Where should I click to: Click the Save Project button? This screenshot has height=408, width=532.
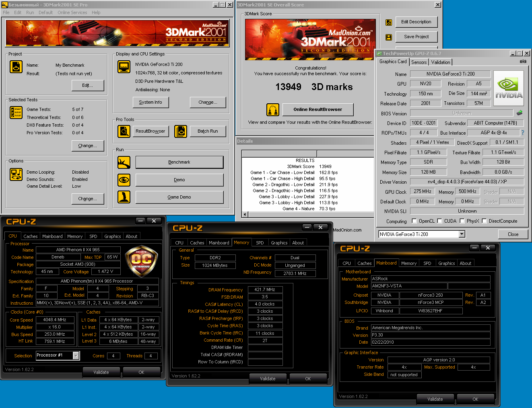(x=417, y=37)
